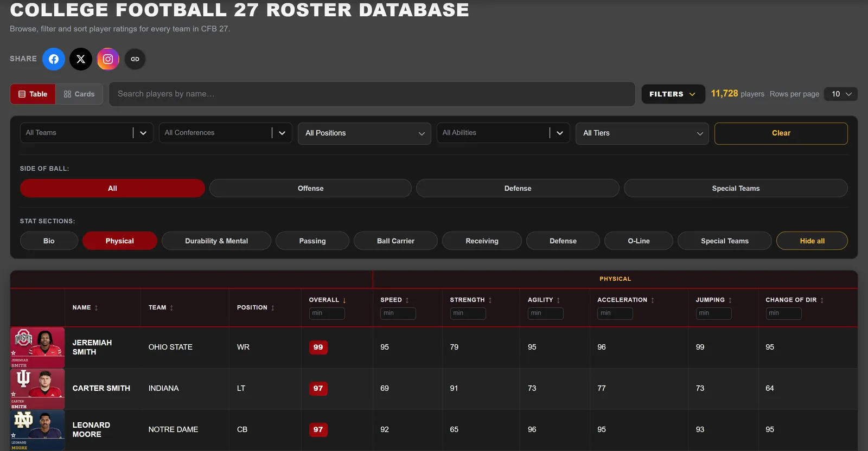Toggle Physical stat section
The height and width of the screenshot is (451, 868).
tap(120, 241)
